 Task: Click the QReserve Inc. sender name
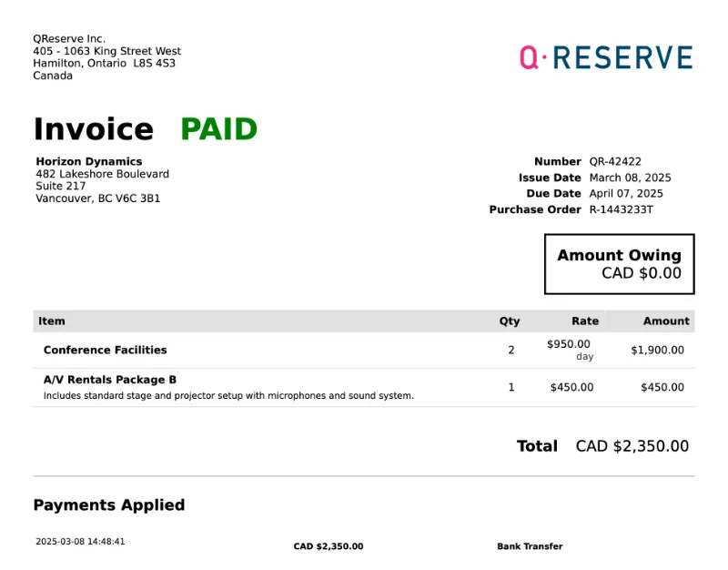click(69, 38)
